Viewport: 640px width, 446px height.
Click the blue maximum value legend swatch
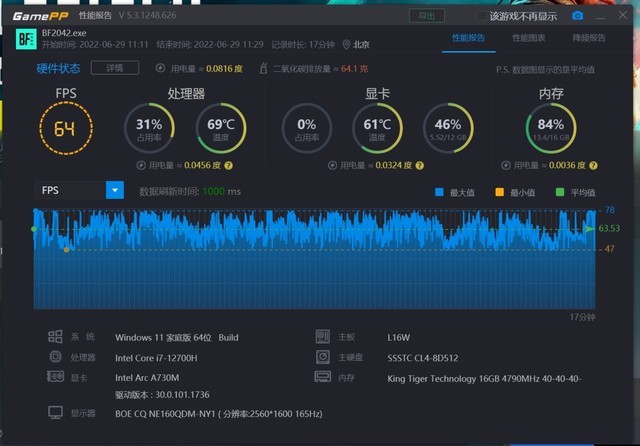(x=439, y=192)
